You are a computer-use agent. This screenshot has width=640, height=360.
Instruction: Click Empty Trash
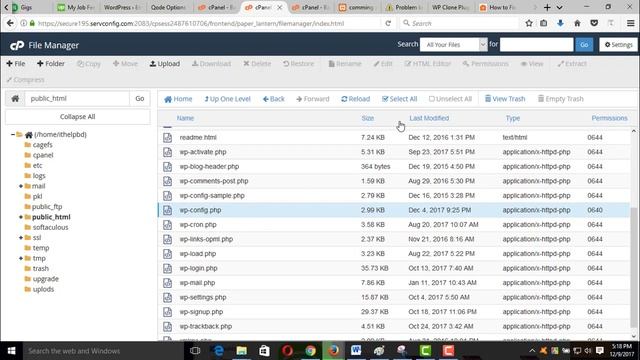[x=560, y=99]
